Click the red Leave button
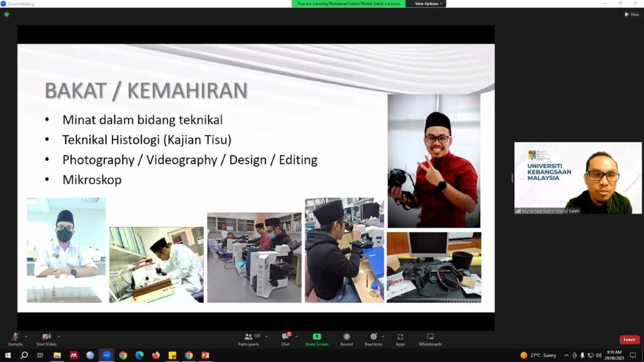The height and width of the screenshot is (362, 644). (x=629, y=339)
